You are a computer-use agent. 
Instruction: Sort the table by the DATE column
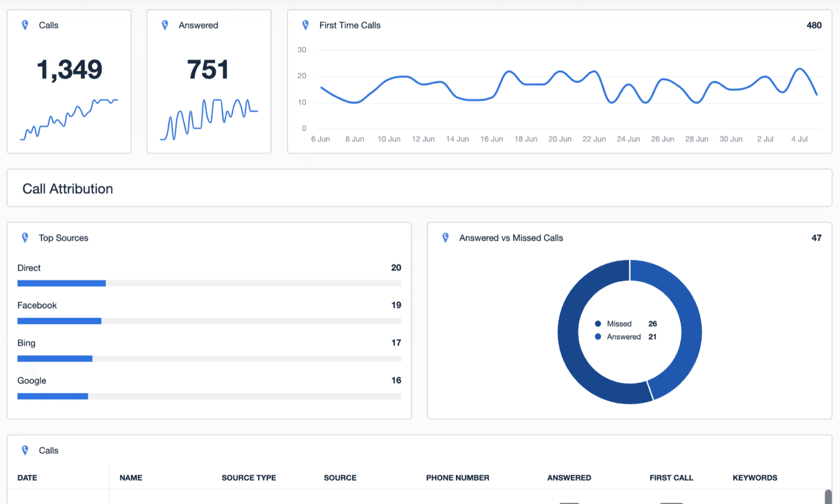coord(27,477)
